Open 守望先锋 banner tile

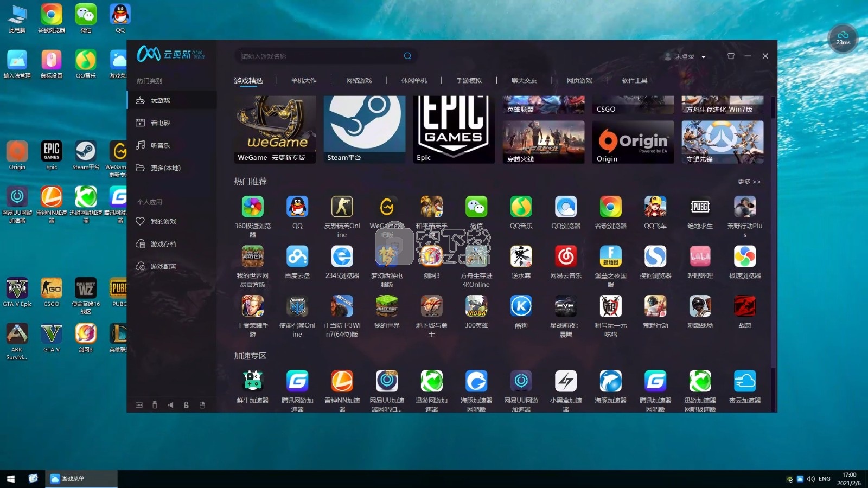click(x=722, y=142)
